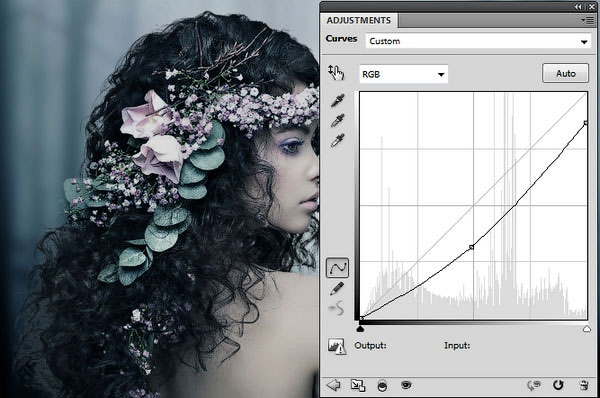The width and height of the screenshot is (600, 398).
Task: Open the Adjustments panel flyout menu
Action: pyautogui.click(x=587, y=20)
